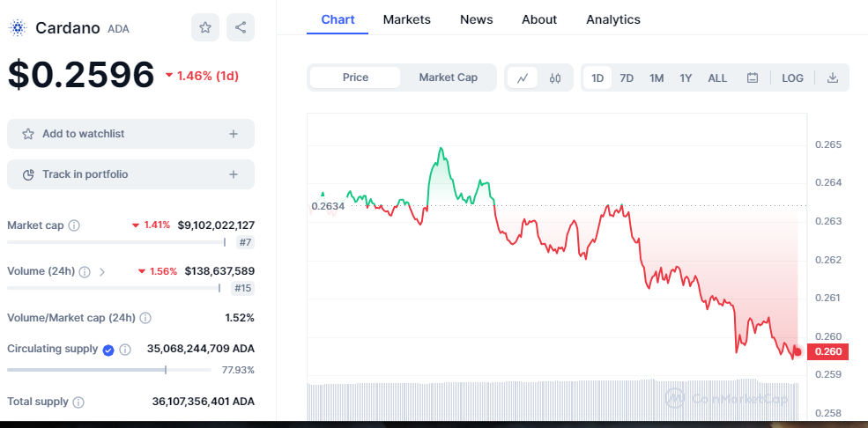Switch to candlestick chart icon
The height and width of the screenshot is (428, 868).
555,78
